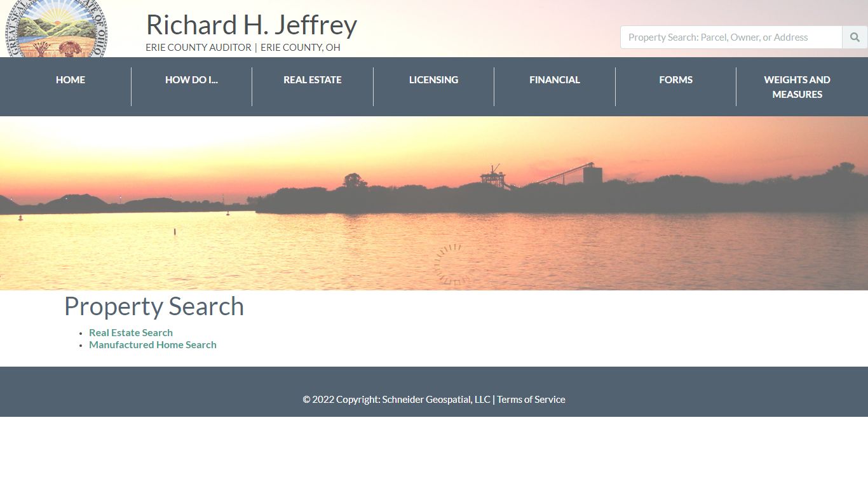Open the LICENSING menu
This screenshot has height=488, width=868.
pos(433,80)
